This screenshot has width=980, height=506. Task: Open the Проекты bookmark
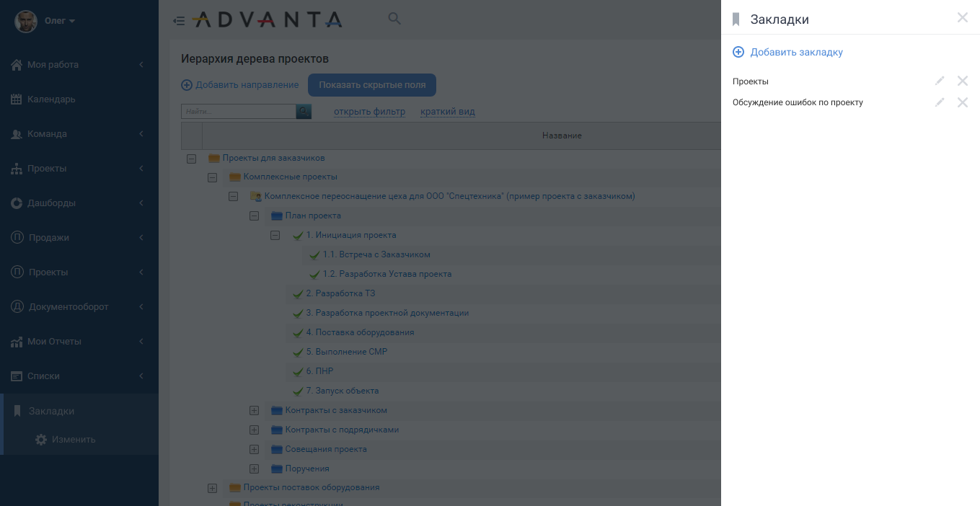(751, 81)
